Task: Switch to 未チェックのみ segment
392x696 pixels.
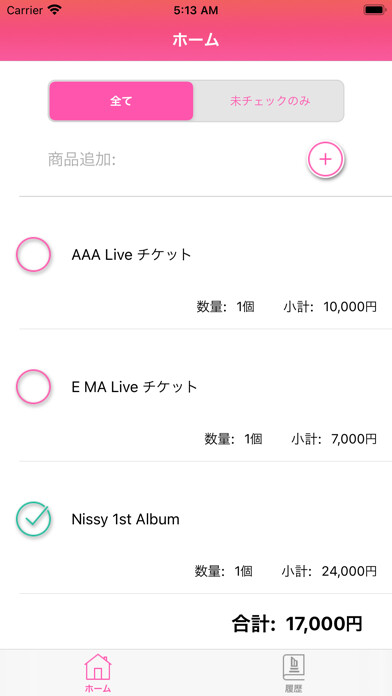Action: pos(269,101)
